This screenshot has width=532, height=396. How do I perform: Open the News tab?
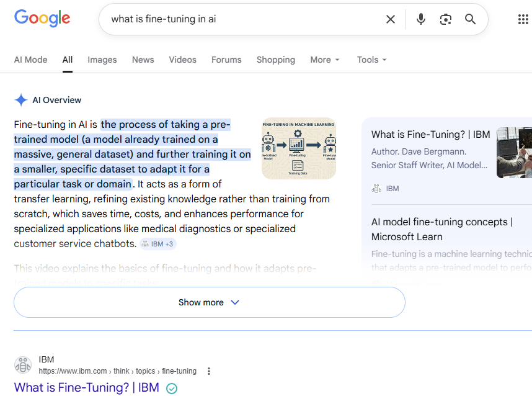click(143, 60)
